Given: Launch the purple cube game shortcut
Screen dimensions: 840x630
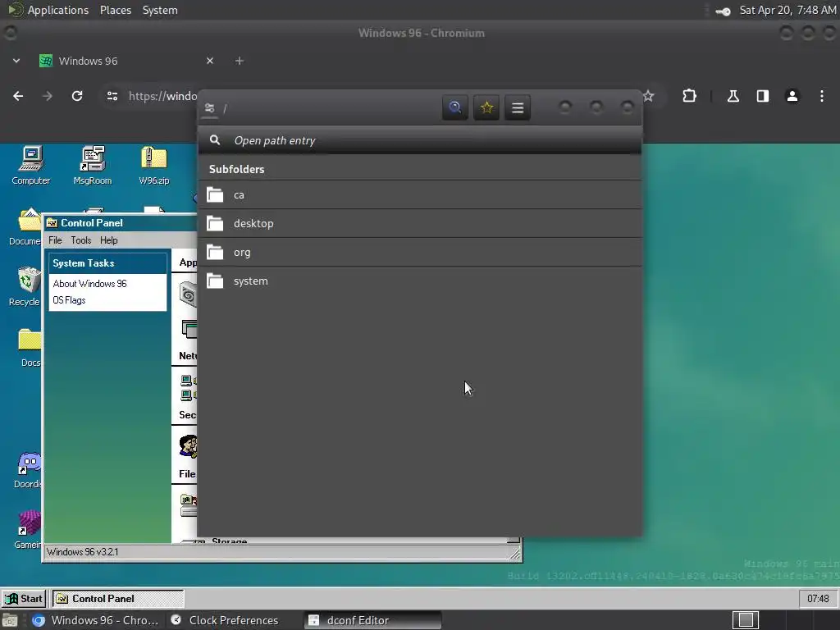Looking at the screenshot, I should pyautogui.click(x=28, y=529).
